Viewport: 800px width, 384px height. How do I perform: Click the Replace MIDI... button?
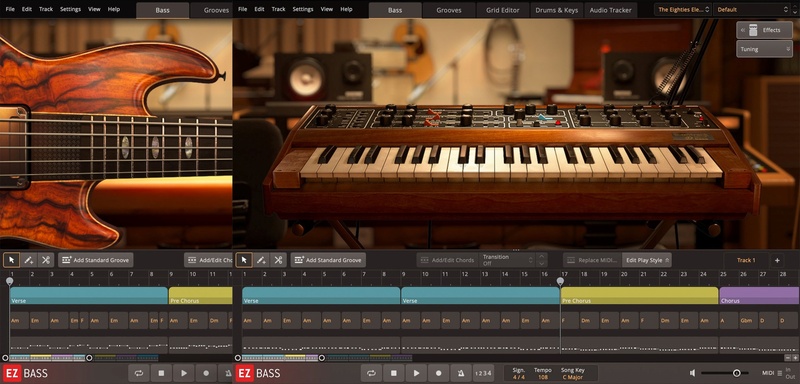[593, 260]
